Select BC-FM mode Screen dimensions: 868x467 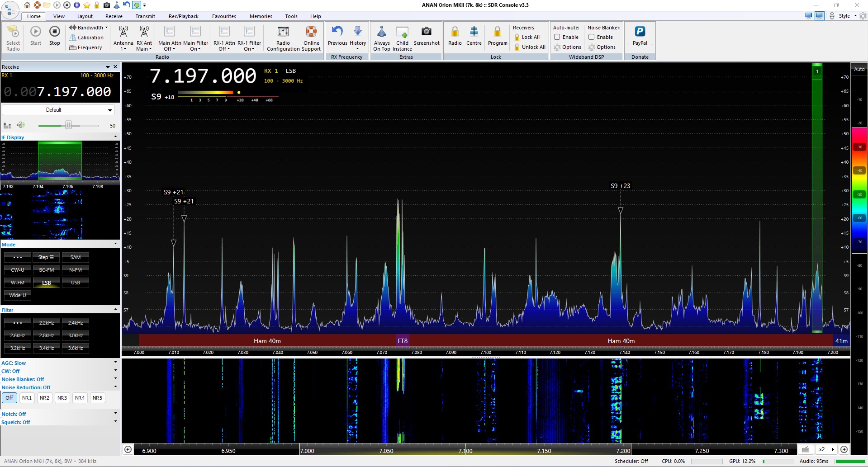click(x=47, y=270)
